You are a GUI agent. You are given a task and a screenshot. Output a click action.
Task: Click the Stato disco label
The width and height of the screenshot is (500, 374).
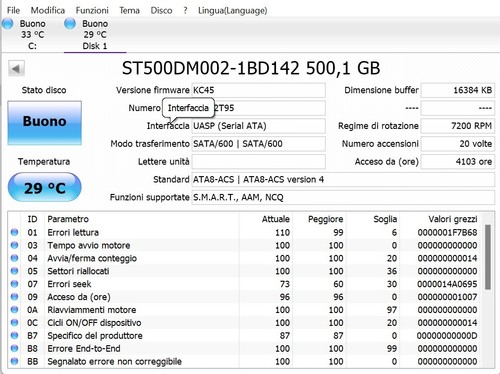[x=44, y=90]
